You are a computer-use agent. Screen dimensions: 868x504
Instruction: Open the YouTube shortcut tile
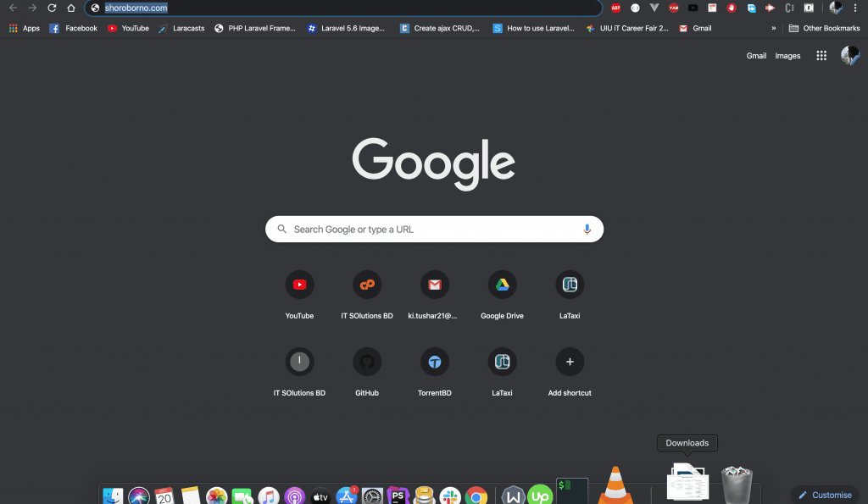click(299, 296)
